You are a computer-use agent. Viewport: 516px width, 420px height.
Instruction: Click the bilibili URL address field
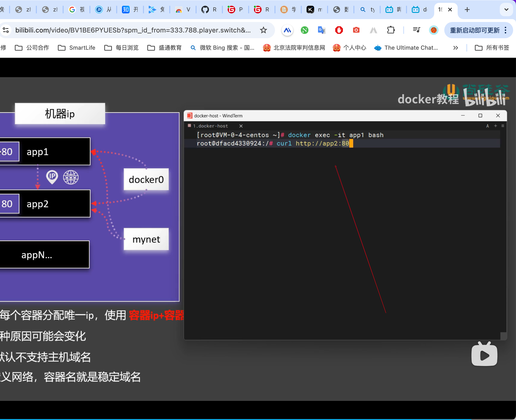point(133,30)
